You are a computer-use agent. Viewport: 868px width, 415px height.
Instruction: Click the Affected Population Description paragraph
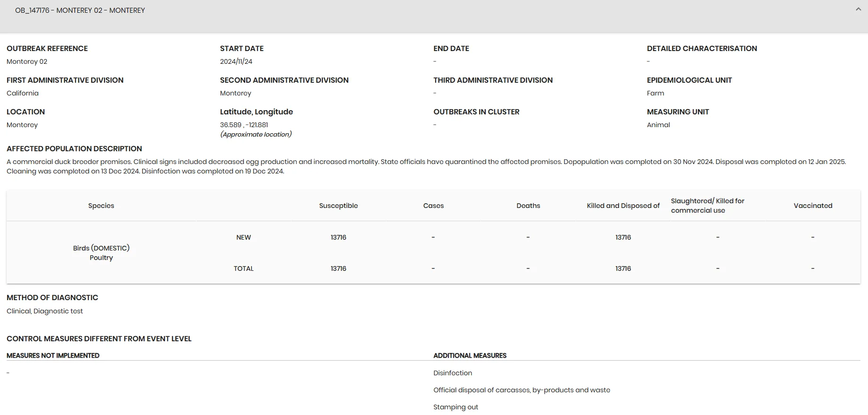coord(426,166)
